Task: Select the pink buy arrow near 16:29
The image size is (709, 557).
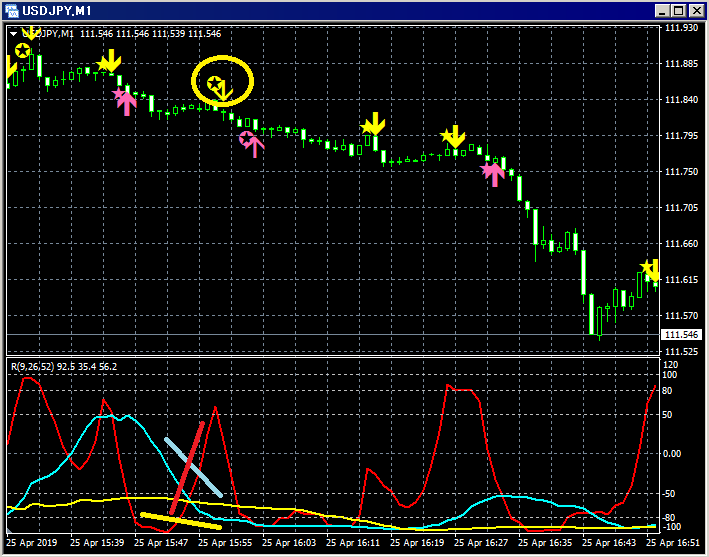Action: tap(495, 175)
